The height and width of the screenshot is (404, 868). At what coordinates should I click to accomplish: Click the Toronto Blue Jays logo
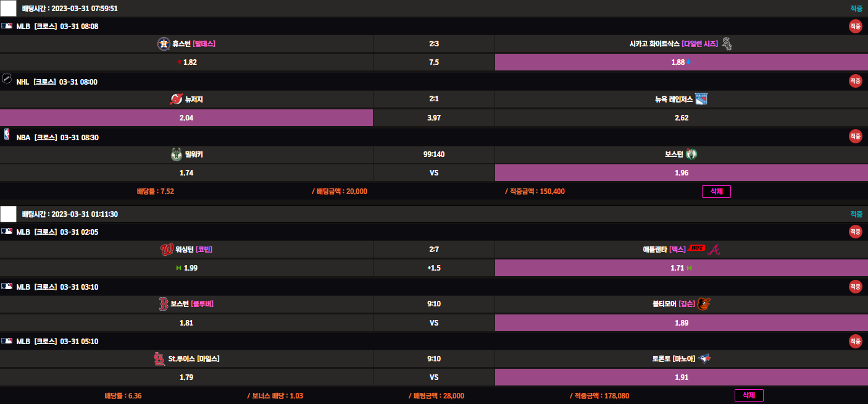(704, 359)
